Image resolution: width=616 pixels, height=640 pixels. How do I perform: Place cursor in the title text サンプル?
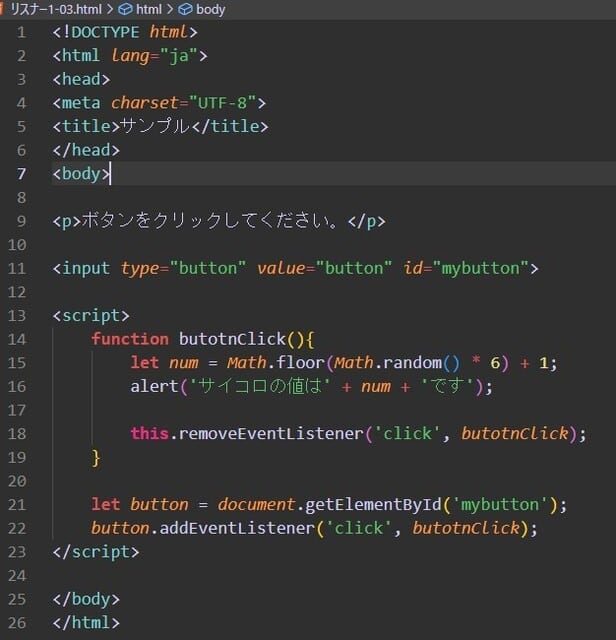click(155, 126)
